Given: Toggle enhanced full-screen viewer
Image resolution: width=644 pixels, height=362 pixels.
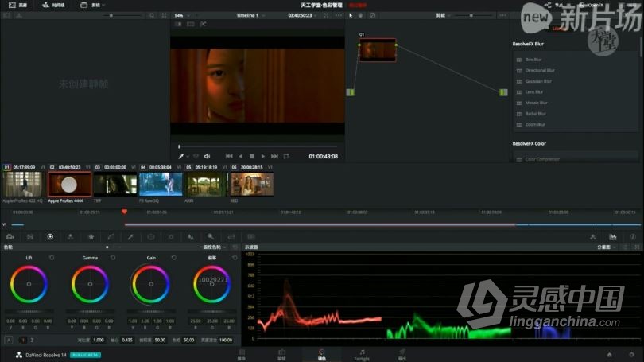Looking at the screenshot, I should (326, 15).
